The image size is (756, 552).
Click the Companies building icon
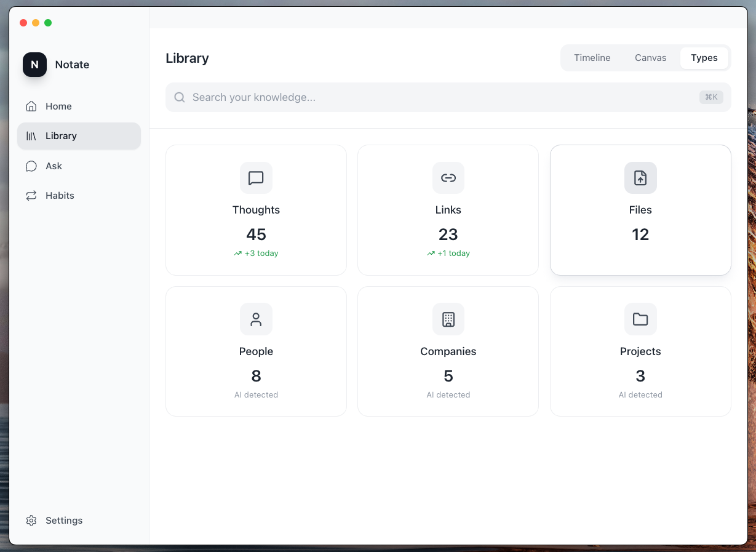point(448,319)
